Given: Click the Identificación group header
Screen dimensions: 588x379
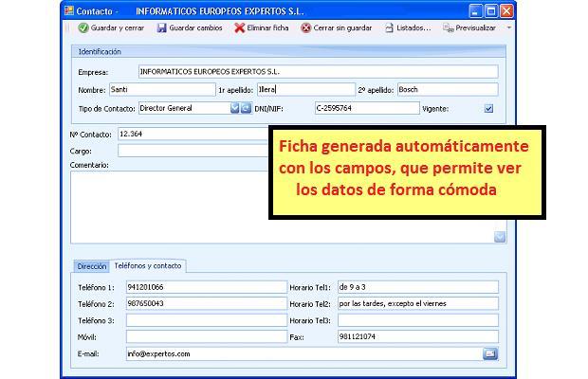Looking at the screenshot, I should [x=288, y=52].
